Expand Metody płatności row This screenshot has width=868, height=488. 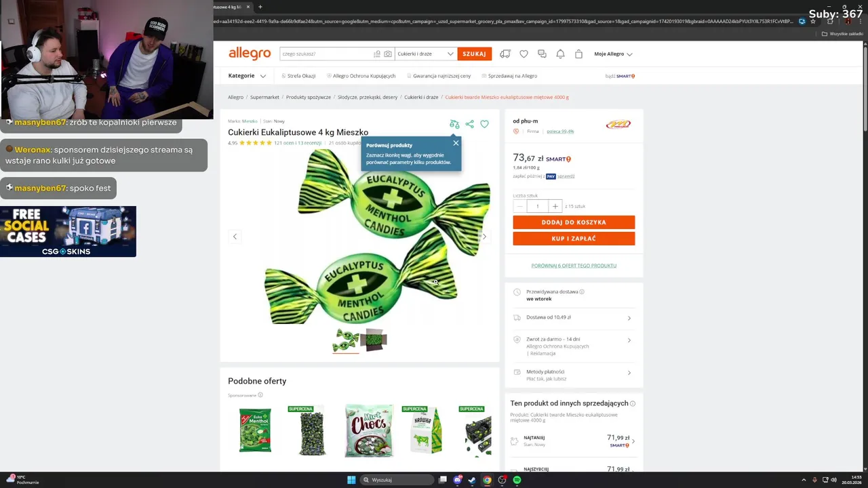click(574, 375)
